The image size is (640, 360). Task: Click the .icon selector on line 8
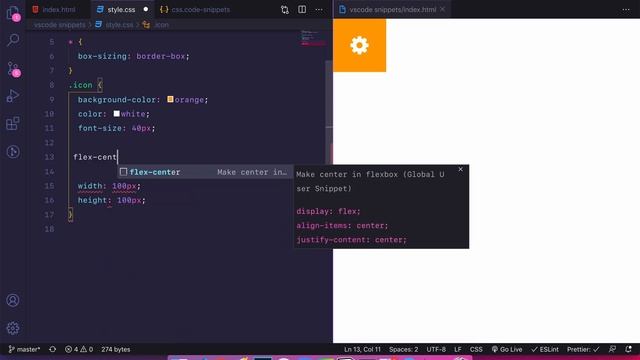tap(81, 85)
